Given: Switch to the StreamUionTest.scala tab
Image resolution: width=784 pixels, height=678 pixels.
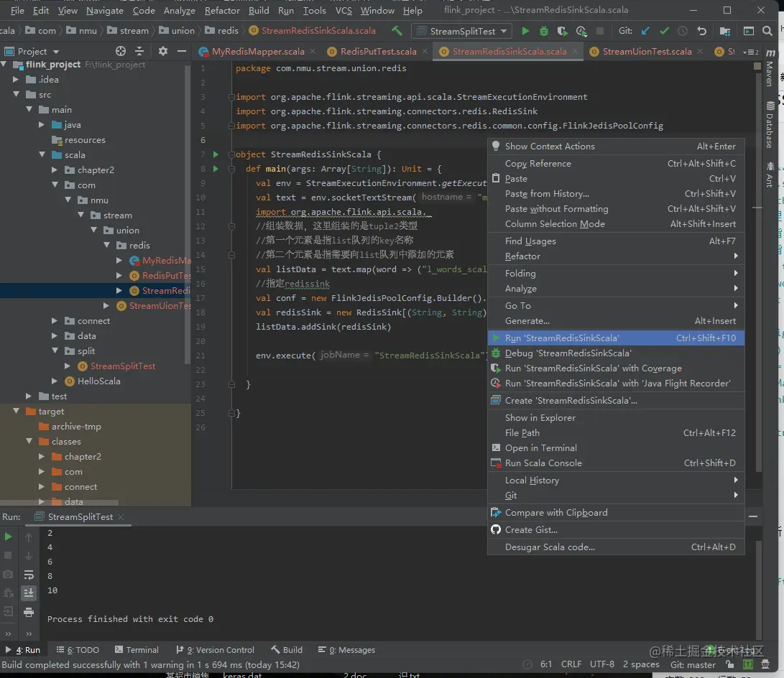Looking at the screenshot, I should [x=647, y=51].
